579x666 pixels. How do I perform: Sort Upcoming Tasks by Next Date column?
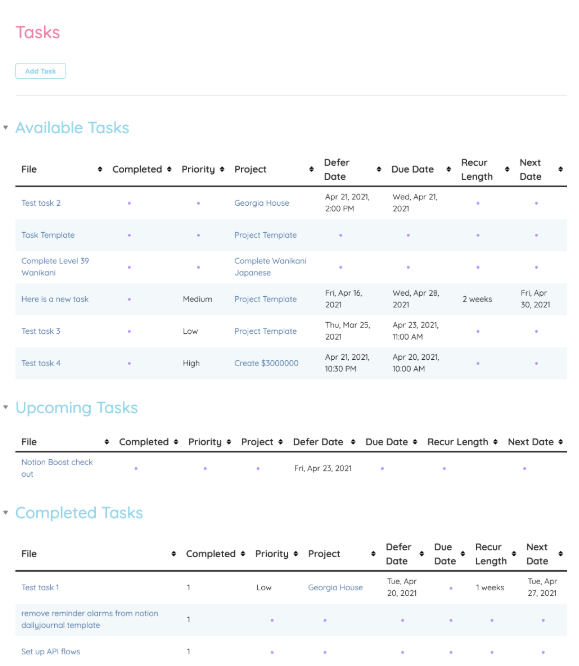click(x=560, y=442)
